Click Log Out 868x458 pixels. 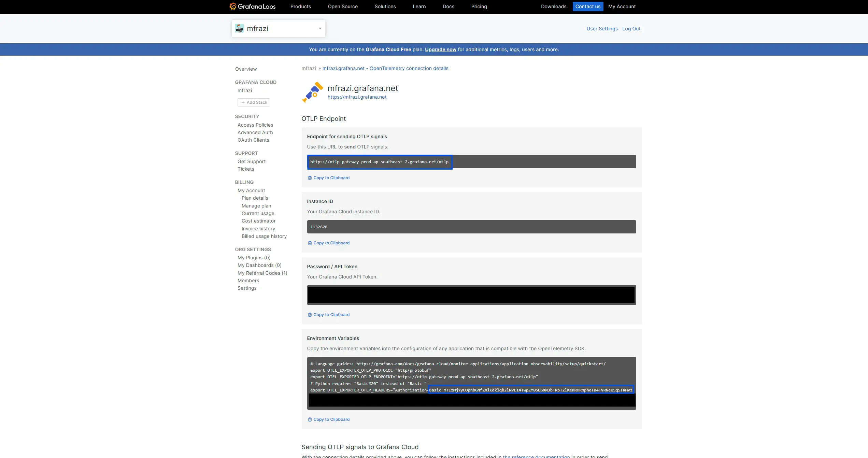coord(631,29)
